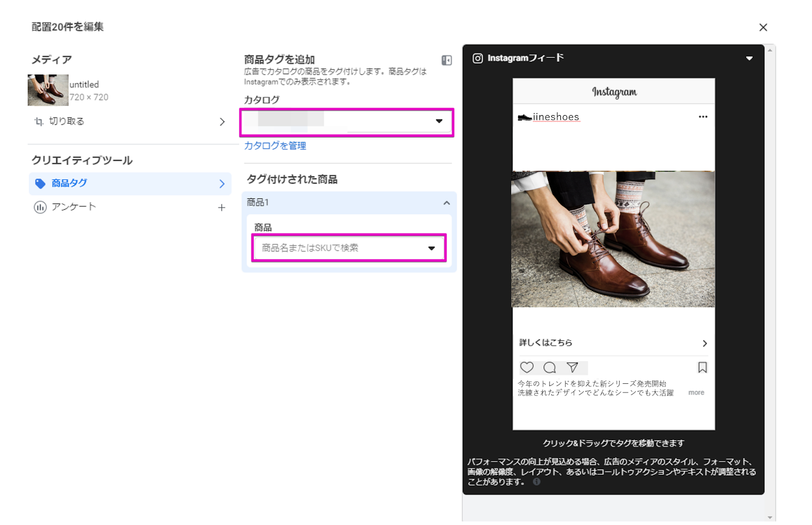Viewport: 812px width, 525px height.
Task: Click the more link in the caption
Action: click(x=696, y=392)
